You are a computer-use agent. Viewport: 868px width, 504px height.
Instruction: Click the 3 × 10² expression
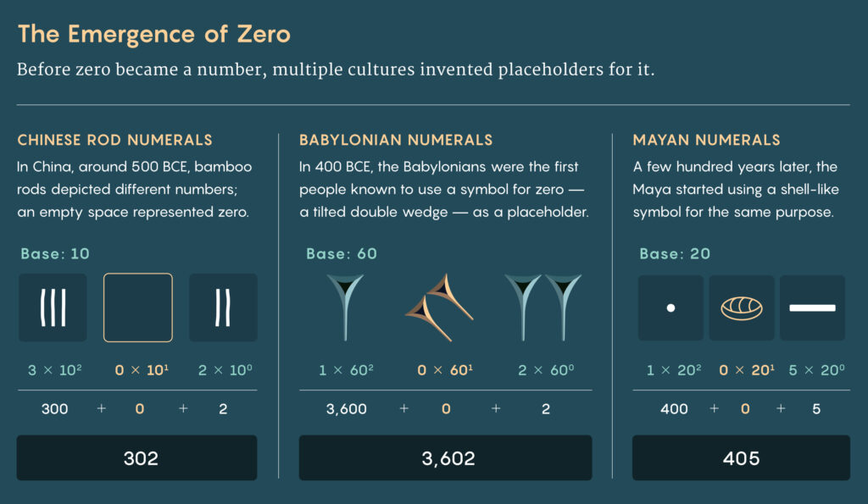[x=55, y=369]
